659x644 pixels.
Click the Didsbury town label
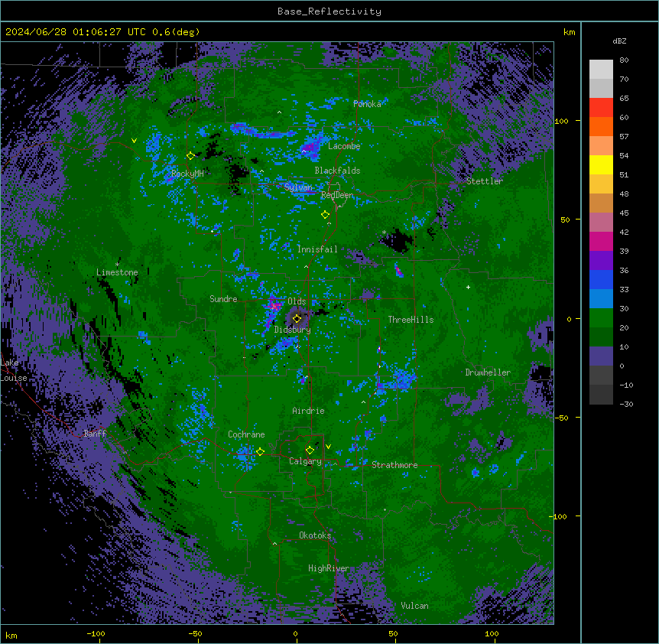[x=293, y=330]
